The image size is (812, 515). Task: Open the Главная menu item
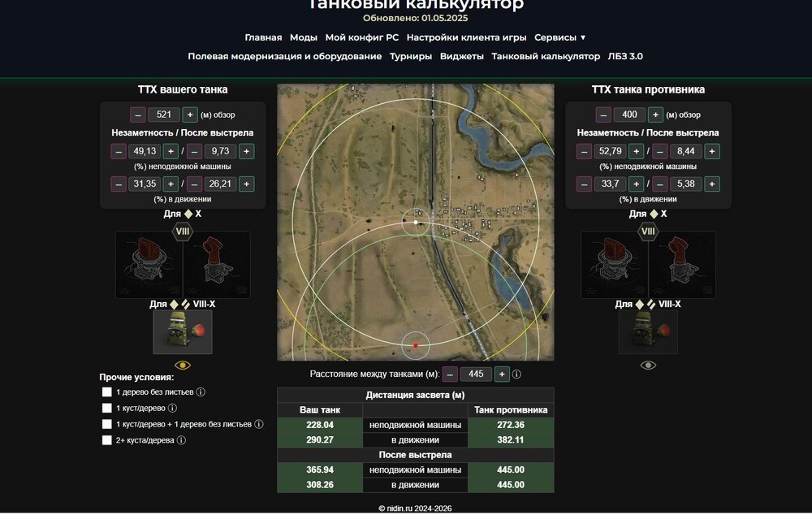click(263, 37)
